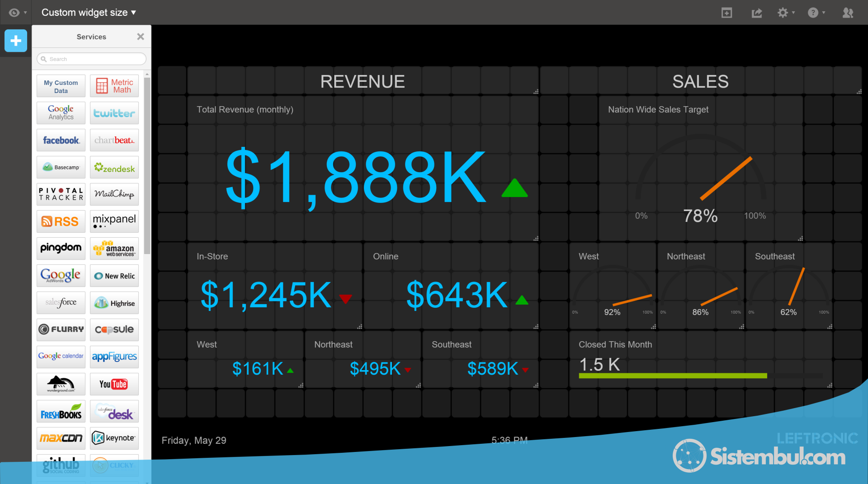This screenshot has height=484, width=868.
Task: Pick the Salesforce service
Action: coord(61,303)
